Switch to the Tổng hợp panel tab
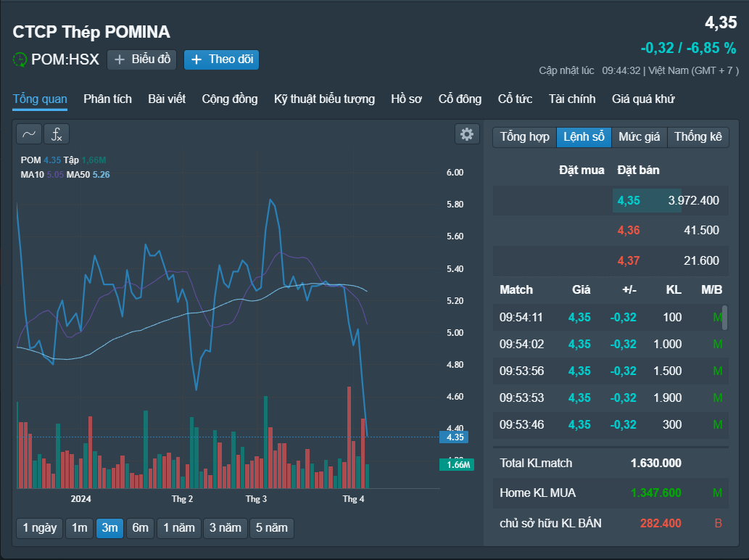The image size is (749, 560). (524, 136)
